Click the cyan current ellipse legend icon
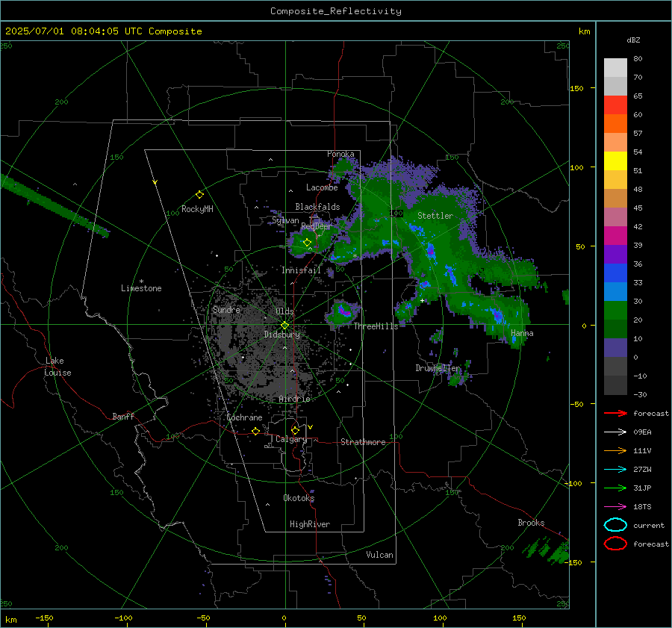Viewport: 672px width, 628px height. coord(615,525)
